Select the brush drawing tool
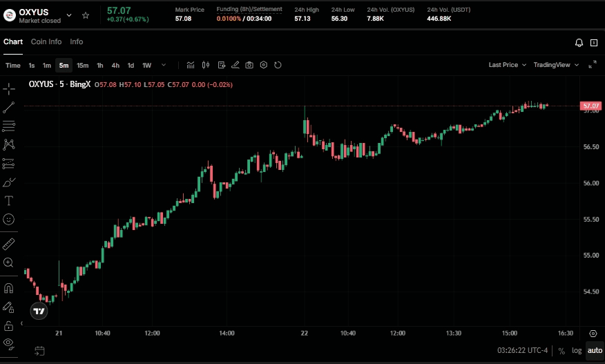 [9, 182]
